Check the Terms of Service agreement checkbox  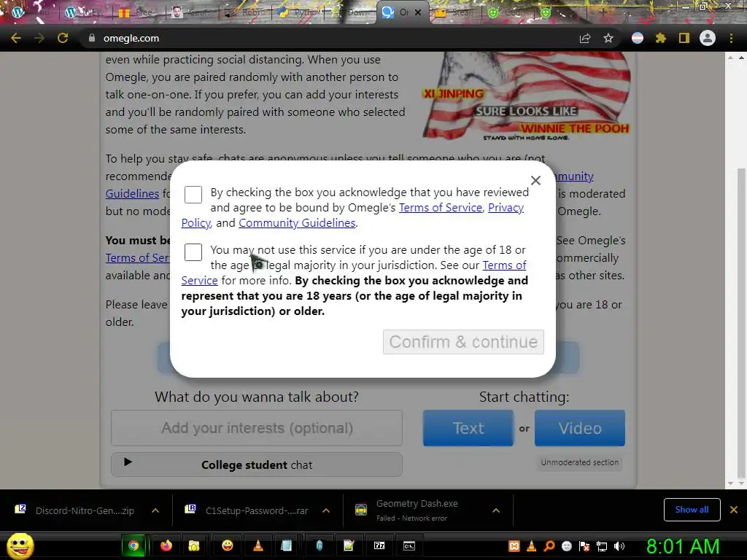point(193,194)
